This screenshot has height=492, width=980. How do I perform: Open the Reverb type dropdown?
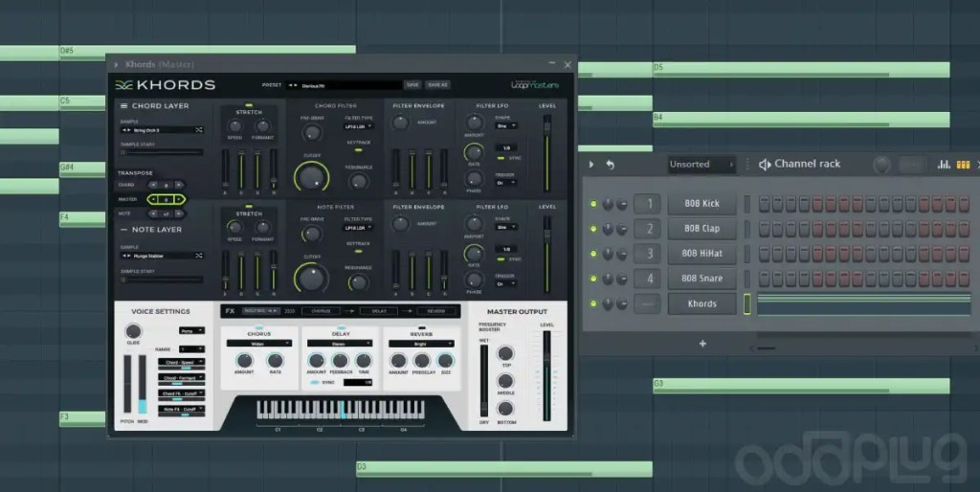421,344
